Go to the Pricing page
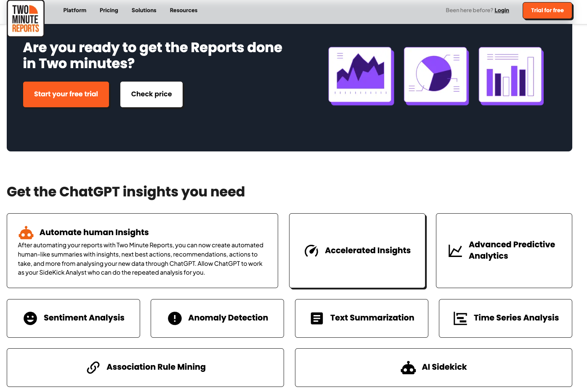 (109, 11)
